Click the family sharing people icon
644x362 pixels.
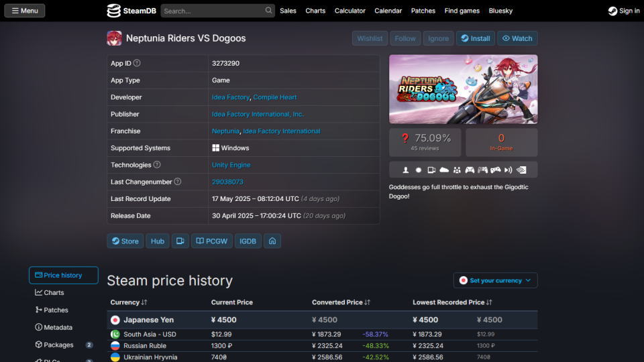[457, 170]
